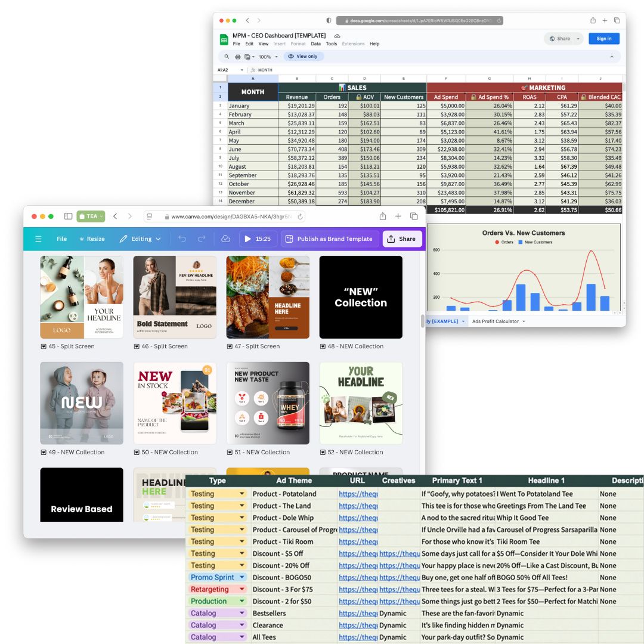Viewport: 644px width, 644px height.
Task: Show tab overview in Sheets browser window
Action: 617,20
